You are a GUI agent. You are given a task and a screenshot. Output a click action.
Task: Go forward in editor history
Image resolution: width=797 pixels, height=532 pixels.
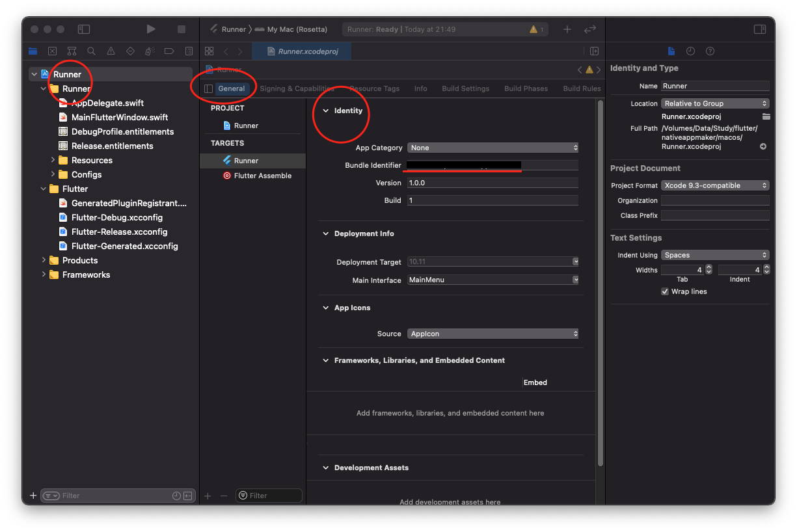pos(240,51)
